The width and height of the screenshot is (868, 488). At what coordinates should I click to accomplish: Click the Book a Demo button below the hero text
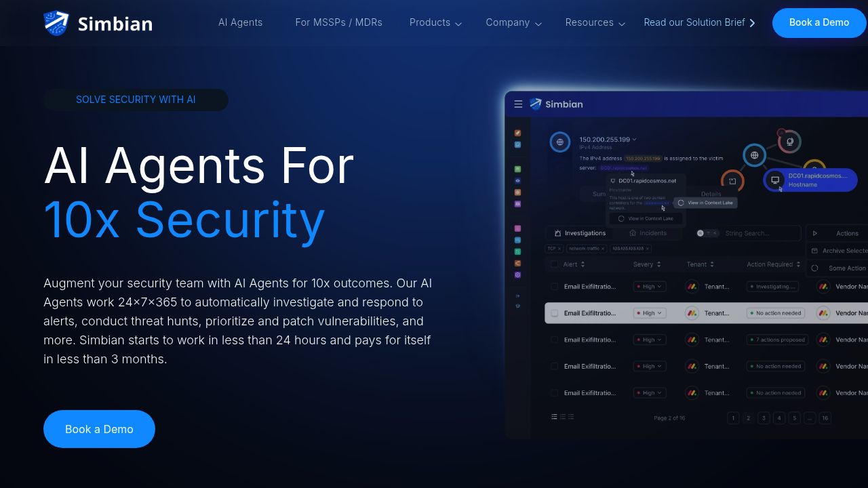99,429
